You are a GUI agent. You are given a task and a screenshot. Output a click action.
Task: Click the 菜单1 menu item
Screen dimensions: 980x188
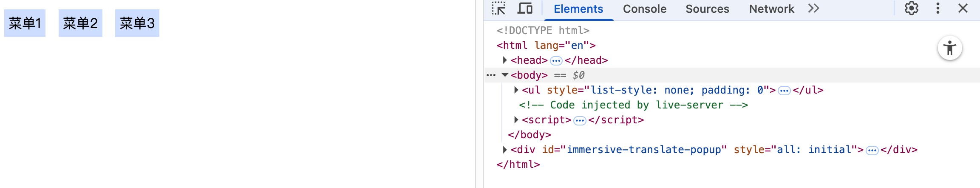tap(25, 23)
